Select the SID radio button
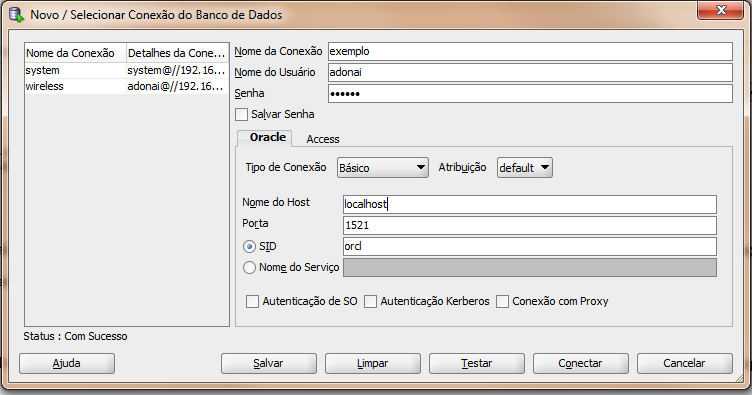 (x=249, y=246)
